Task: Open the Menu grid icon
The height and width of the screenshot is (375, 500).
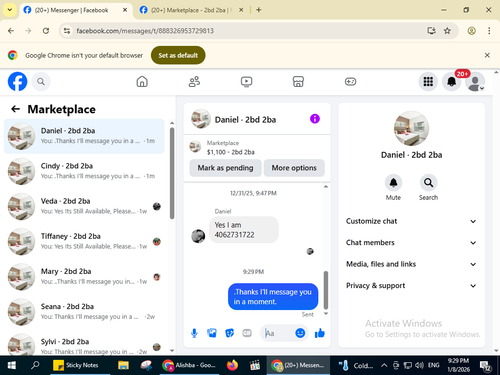Action: click(428, 81)
